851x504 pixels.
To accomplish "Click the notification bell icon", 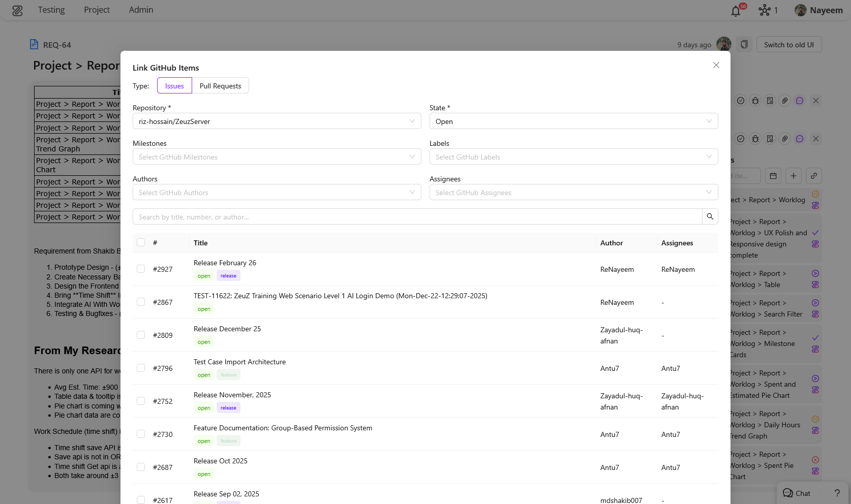I will tap(736, 10).
